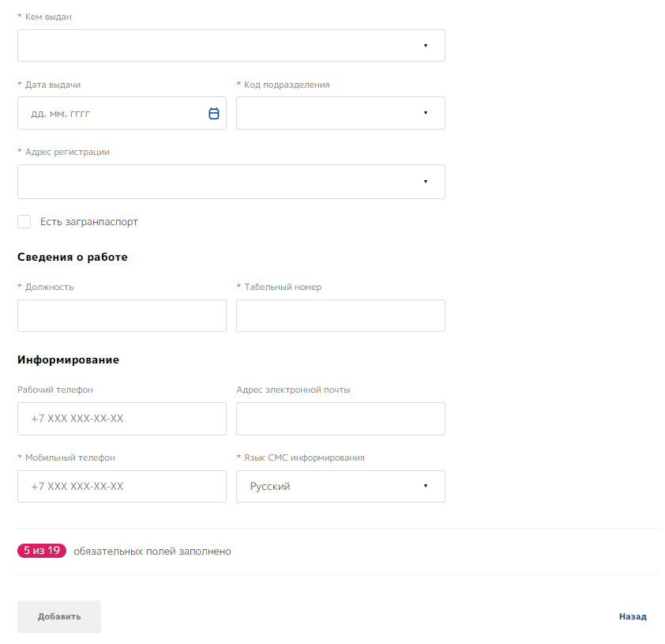Click the Есть загранпаспорт label text

[x=89, y=222]
